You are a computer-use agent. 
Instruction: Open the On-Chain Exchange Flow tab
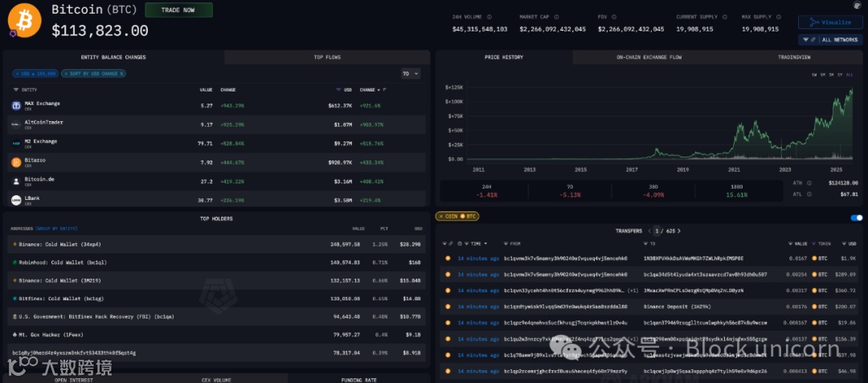point(649,57)
